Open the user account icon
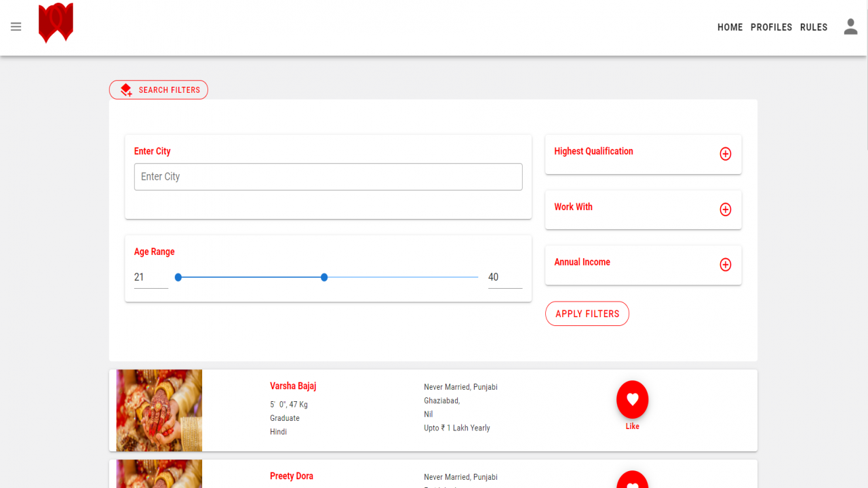This screenshot has height=488, width=868. [x=850, y=27]
